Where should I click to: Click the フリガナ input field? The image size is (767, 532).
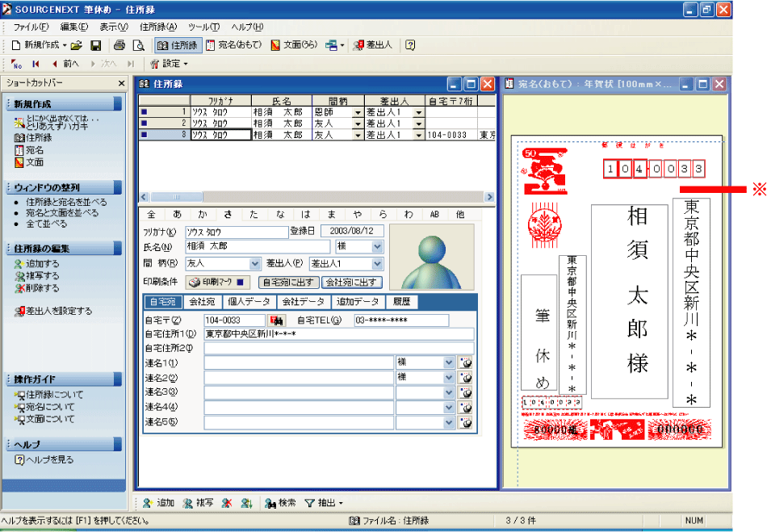click(x=237, y=232)
